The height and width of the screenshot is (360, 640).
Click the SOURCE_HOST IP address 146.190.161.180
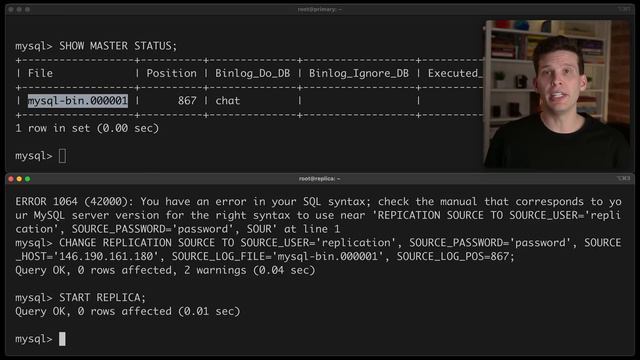tap(106, 256)
